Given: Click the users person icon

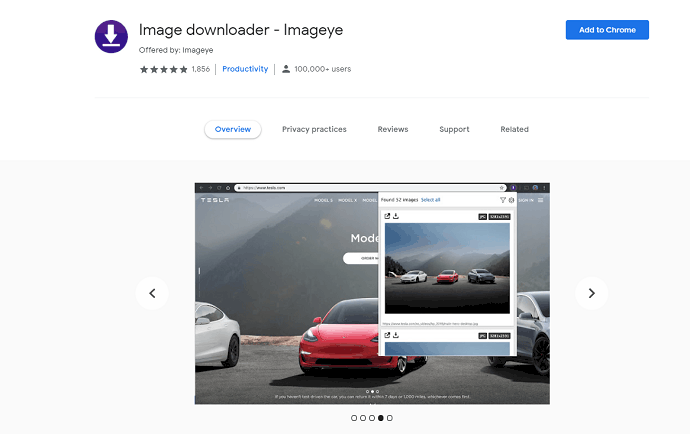Looking at the screenshot, I should coord(286,69).
